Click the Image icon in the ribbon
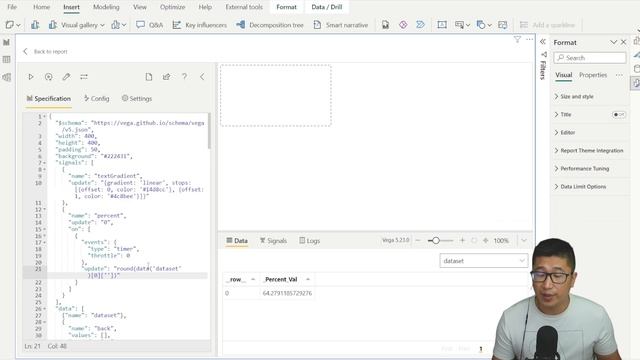Image resolution: width=640 pixels, height=360 pixels. pyautogui.click(x=503, y=25)
